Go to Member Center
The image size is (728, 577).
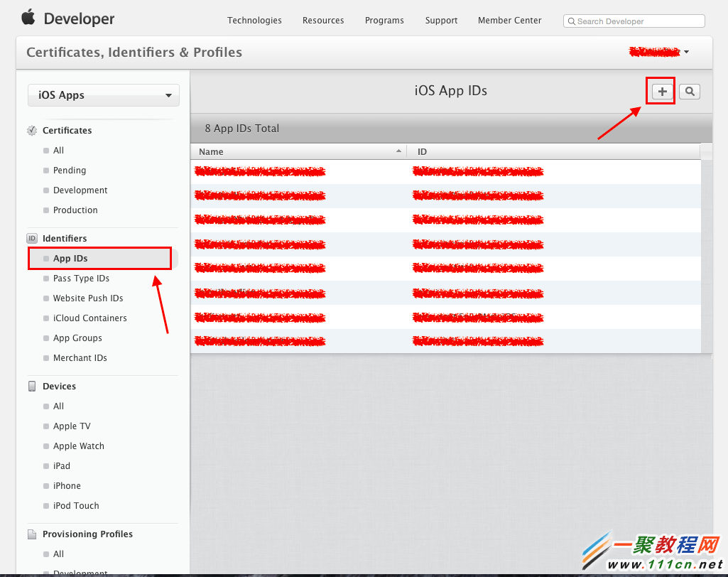(x=510, y=21)
